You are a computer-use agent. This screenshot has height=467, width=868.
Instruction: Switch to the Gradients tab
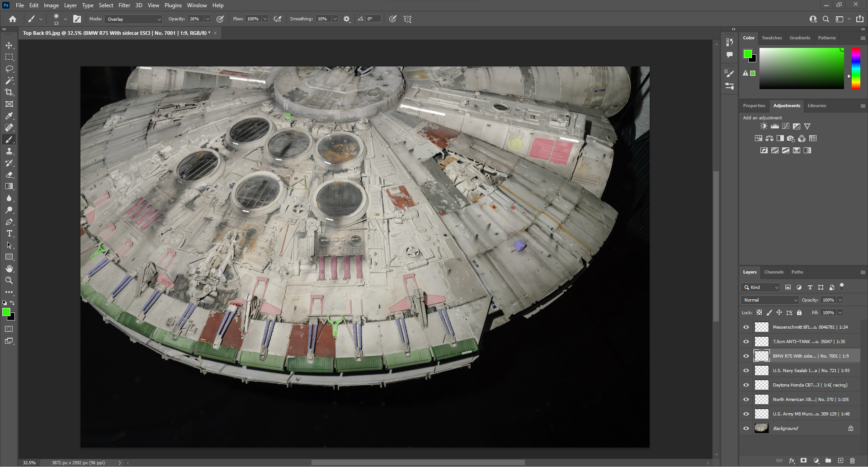coord(800,38)
